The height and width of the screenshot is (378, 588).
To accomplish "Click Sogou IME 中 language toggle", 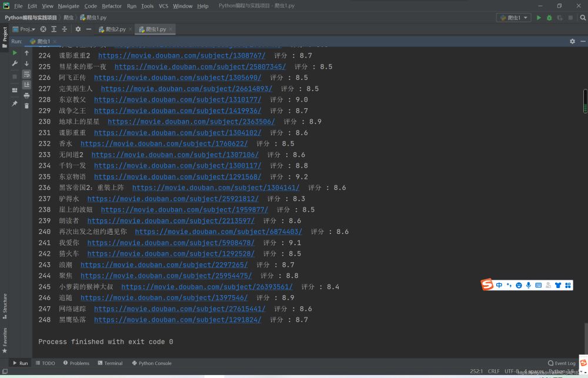I will tap(499, 285).
